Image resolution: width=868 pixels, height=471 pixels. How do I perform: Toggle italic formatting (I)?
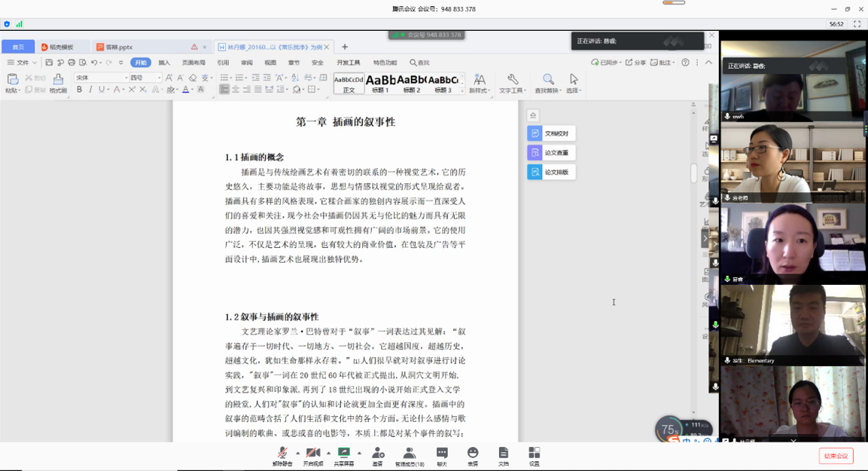[x=90, y=89]
